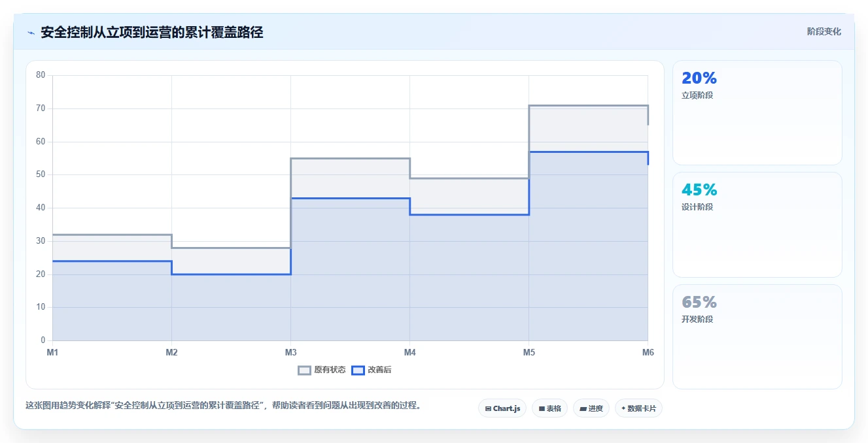868x443 pixels.
Task: Click the 开发阶段 label
Action: (697, 320)
